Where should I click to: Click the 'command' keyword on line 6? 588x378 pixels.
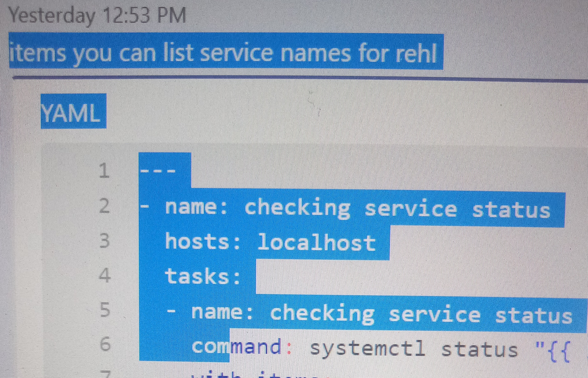coord(237,347)
